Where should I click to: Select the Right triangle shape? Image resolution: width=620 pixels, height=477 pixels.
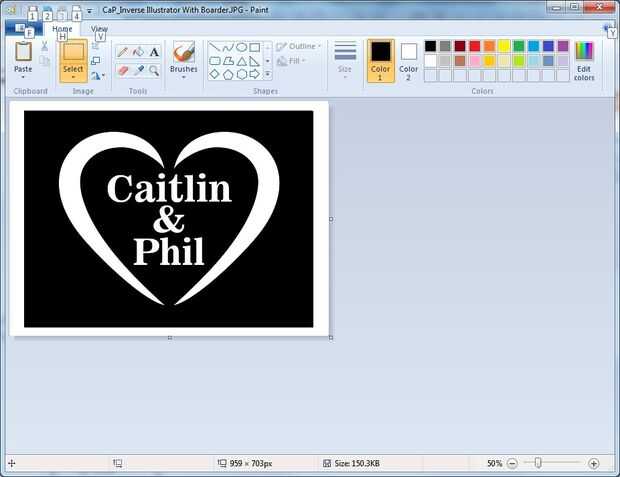(255, 61)
